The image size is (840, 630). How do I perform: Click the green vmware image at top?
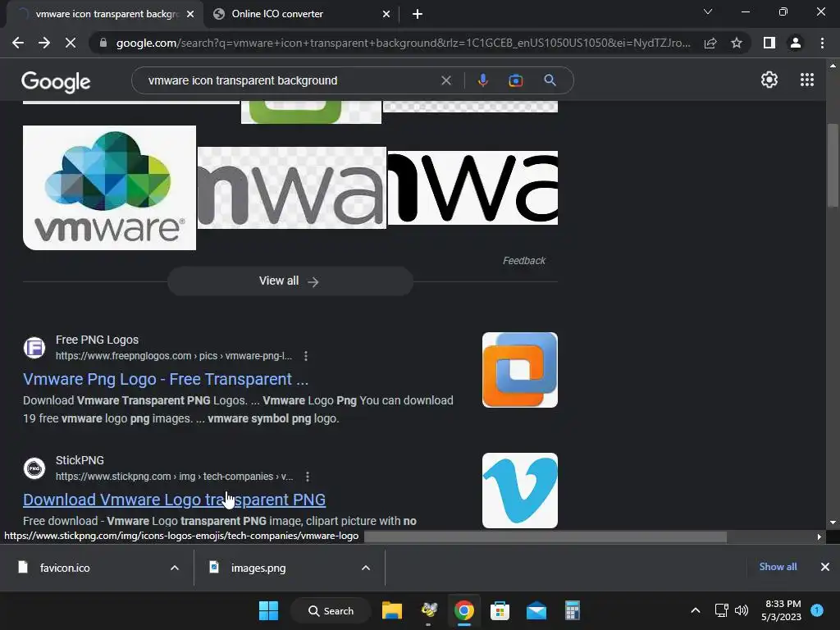pyautogui.click(x=311, y=112)
